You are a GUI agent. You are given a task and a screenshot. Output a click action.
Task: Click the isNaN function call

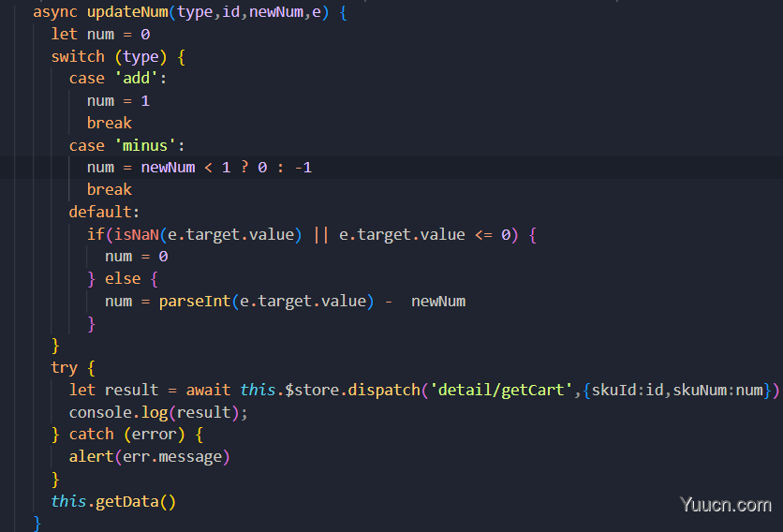pyautogui.click(x=137, y=234)
